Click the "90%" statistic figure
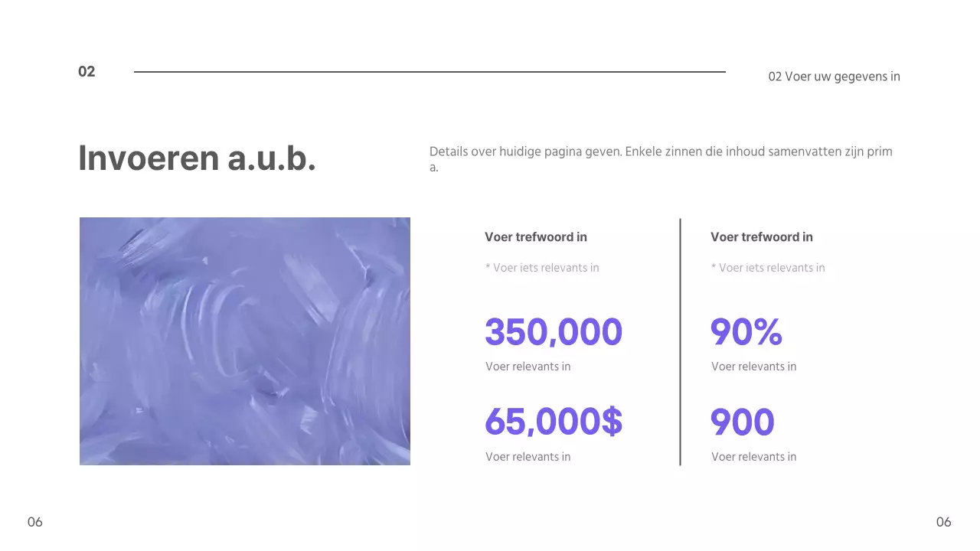 (746, 332)
